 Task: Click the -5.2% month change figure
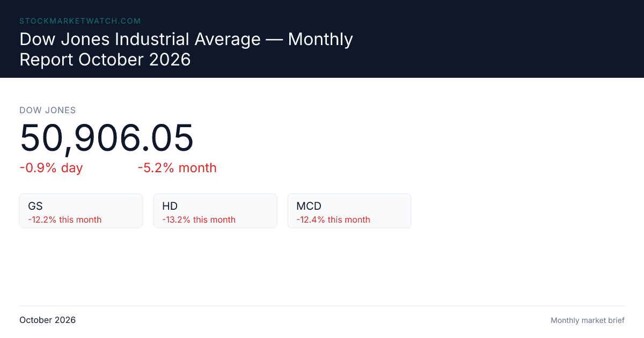[x=177, y=168]
